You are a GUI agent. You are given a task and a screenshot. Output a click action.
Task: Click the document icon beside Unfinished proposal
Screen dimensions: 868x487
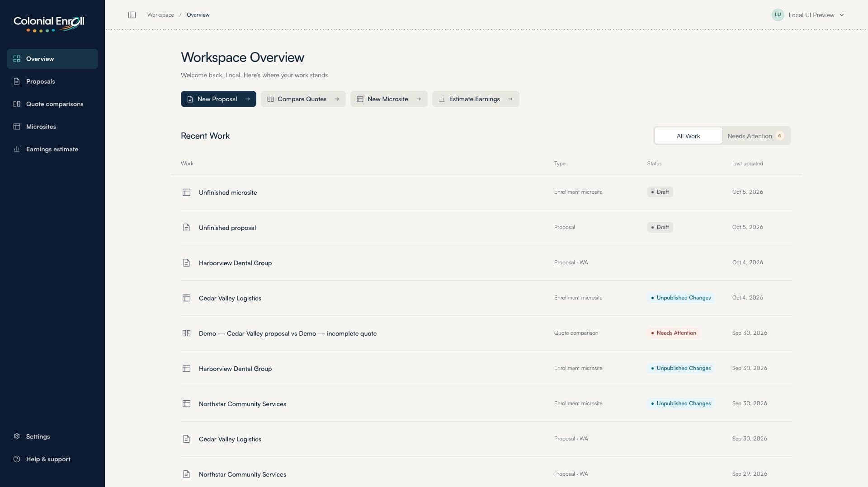(x=186, y=227)
